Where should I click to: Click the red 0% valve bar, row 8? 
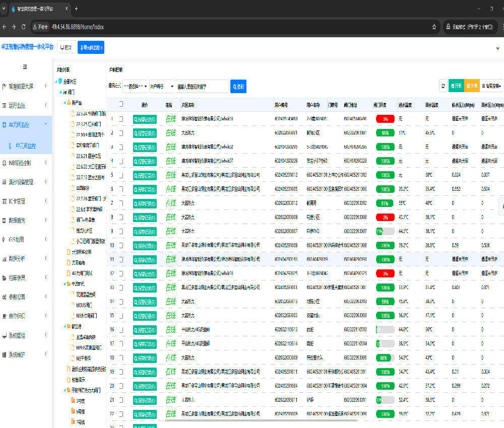pos(385,218)
